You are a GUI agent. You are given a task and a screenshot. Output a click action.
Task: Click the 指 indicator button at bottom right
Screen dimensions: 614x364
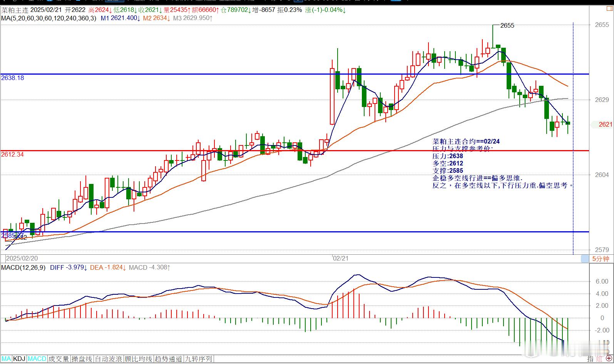(x=590, y=359)
